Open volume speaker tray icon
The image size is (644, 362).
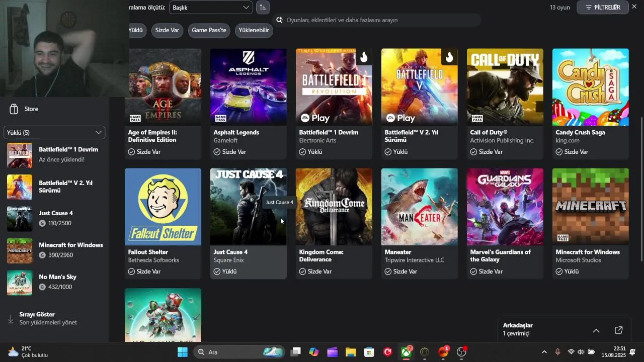[x=581, y=352]
